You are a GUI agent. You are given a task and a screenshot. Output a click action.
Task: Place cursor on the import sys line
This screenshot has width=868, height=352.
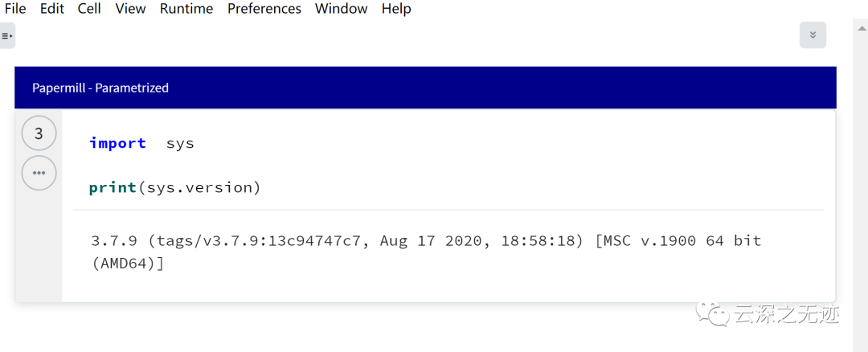(141, 144)
